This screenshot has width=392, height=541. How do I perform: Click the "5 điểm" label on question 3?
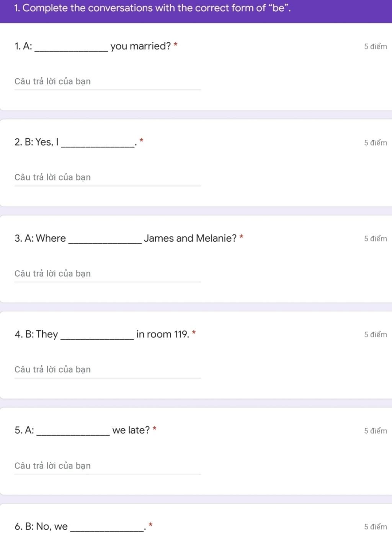click(376, 238)
